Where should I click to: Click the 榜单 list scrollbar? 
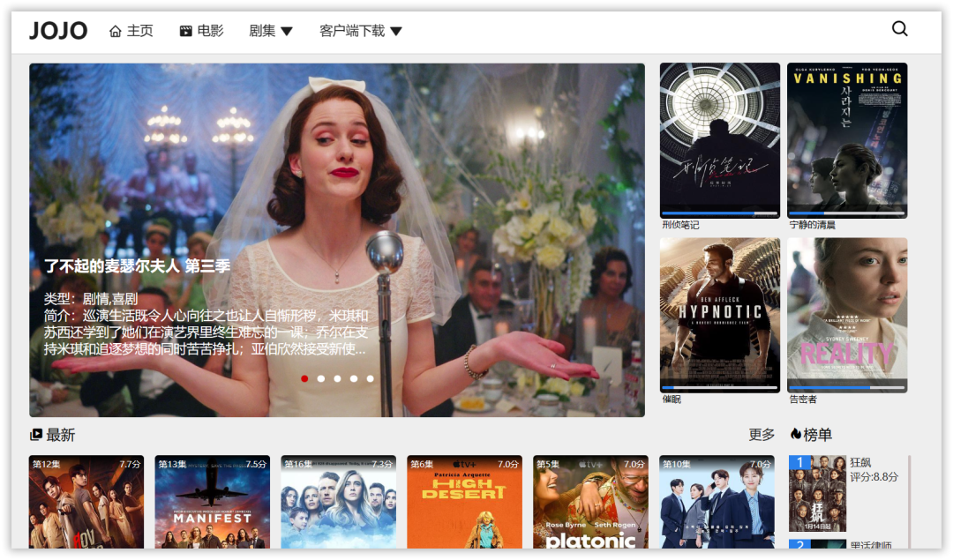[909, 503]
